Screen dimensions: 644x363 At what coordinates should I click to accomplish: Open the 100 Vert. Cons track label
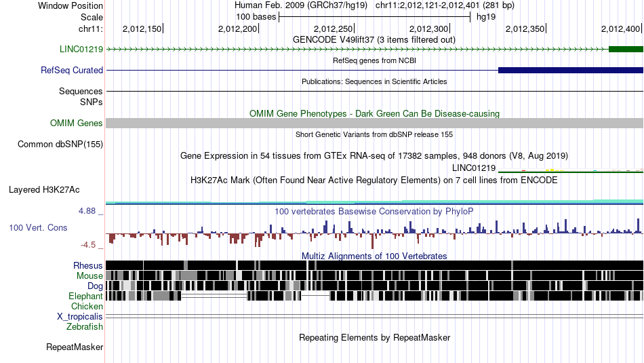pyautogui.click(x=38, y=228)
